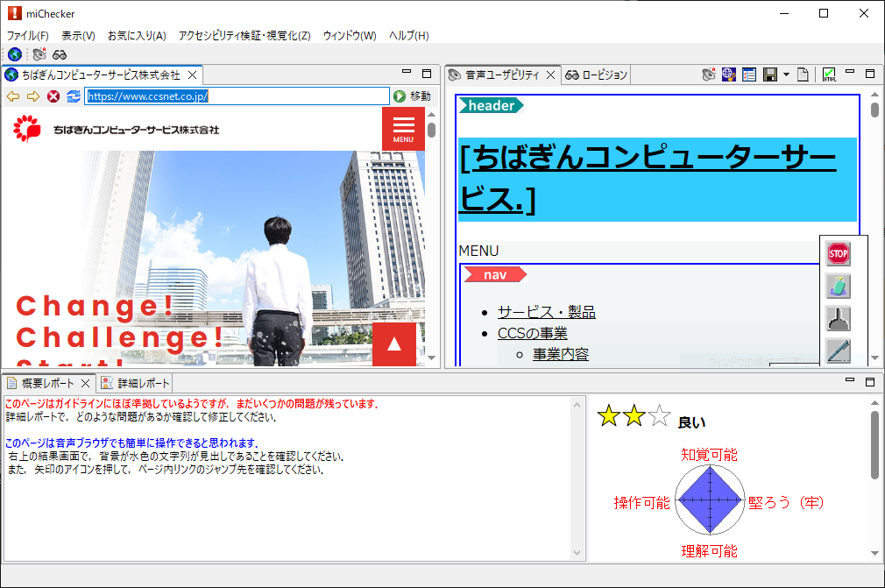Go forward with the right arrow browser button
This screenshot has height=588, width=885.
pyautogui.click(x=33, y=96)
